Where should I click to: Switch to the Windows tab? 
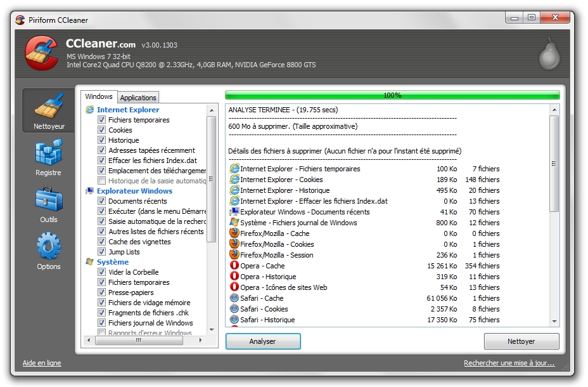point(99,96)
